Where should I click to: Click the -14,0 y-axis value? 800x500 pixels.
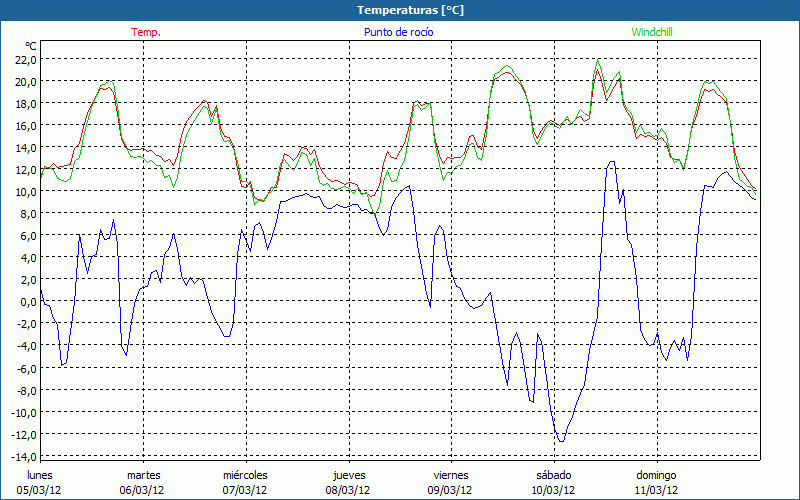(23, 456)
